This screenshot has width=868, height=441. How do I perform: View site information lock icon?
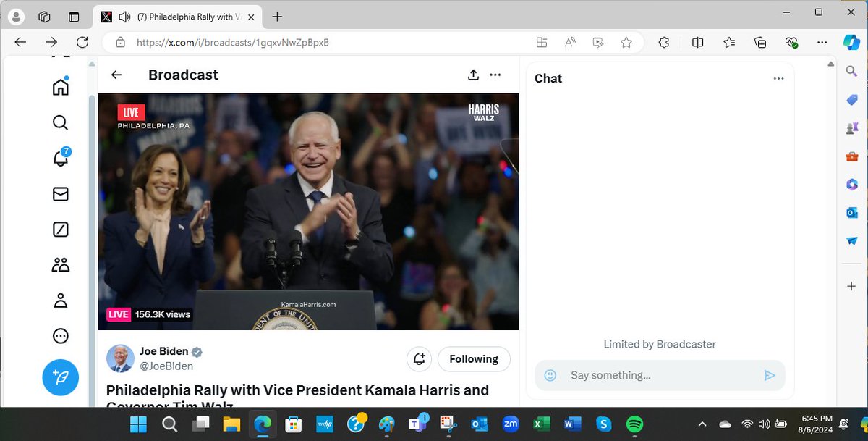[x=120, y=43]
